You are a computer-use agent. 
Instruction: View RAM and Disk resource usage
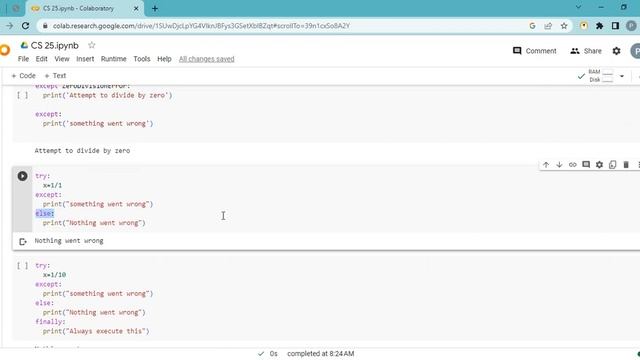(601, 76)
